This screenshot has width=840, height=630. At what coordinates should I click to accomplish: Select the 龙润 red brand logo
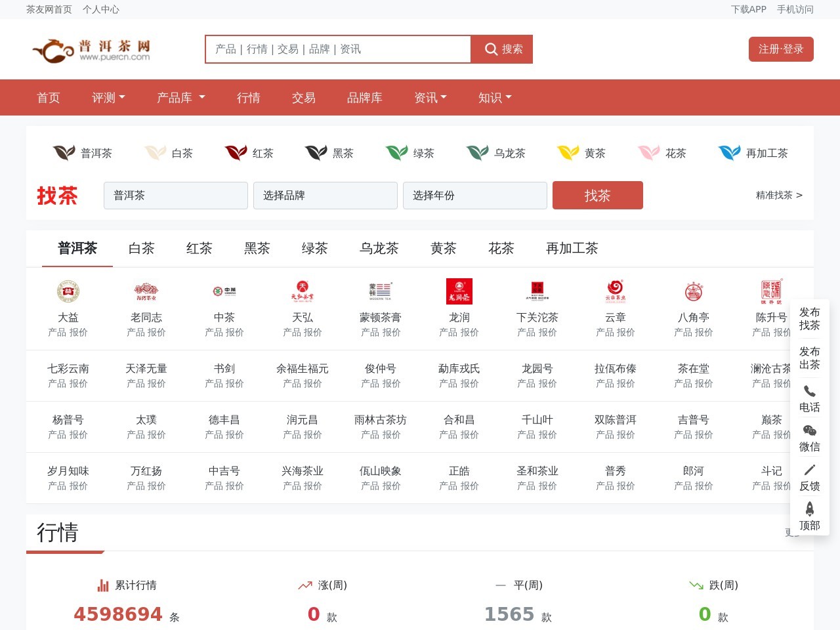(459, 291)
